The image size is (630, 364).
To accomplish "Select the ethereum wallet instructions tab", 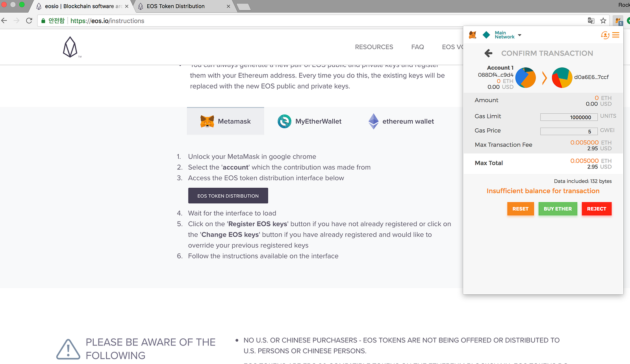I will point(401,121).
